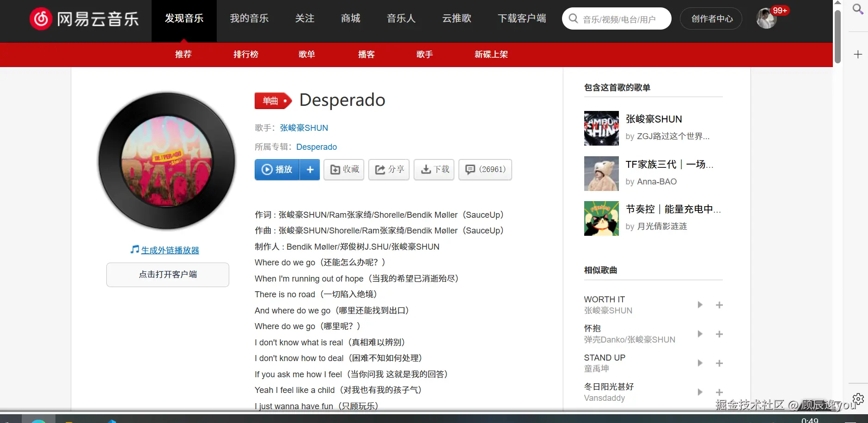Viewport: 868px width, 423px height.
Task: Click 分享 share button
Action: pyautogui.click(x=389, y=170)
